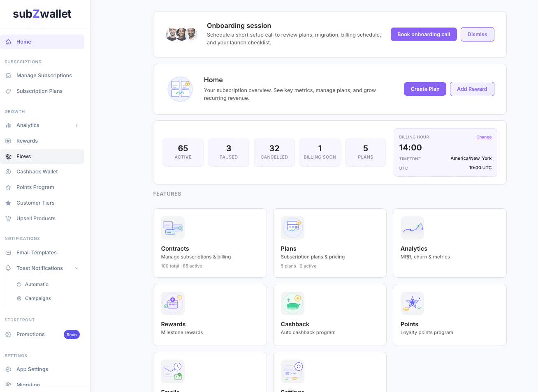Screen dimensions: 538x392
Task: Click the Add Reward button
Action: pyautogui.click(x=472, y=89)
